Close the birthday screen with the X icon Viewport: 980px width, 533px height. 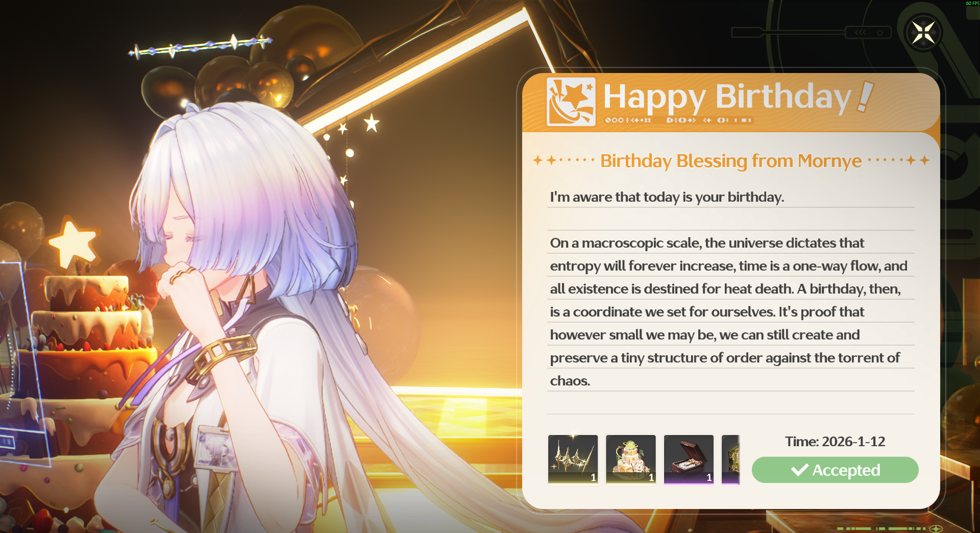923,33
